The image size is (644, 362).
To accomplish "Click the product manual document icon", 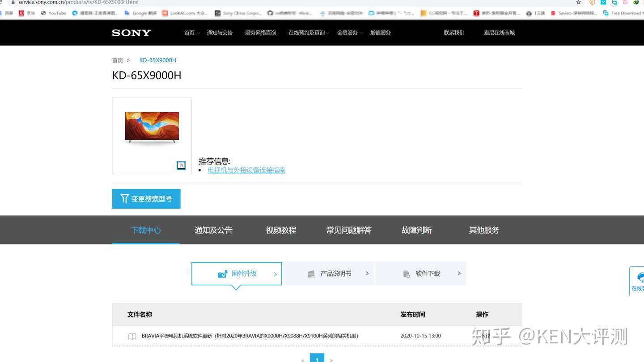I will pos(311,274).
